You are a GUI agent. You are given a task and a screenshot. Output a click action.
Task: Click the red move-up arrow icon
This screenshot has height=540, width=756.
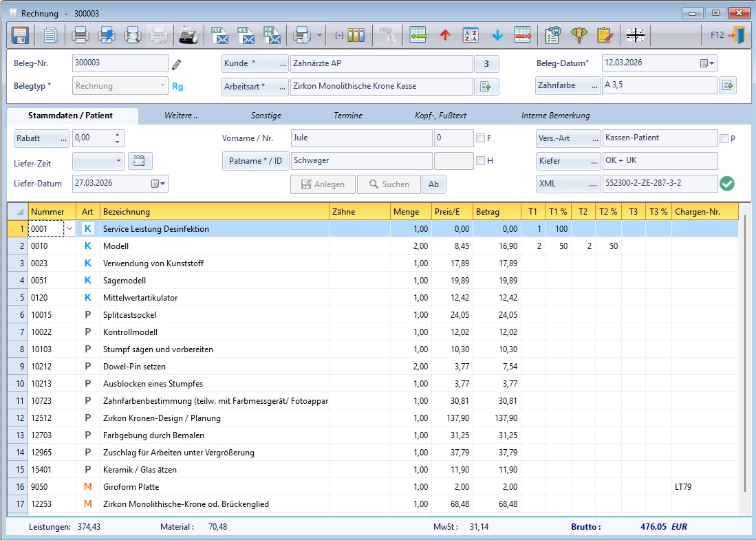[x=444, y=35]
